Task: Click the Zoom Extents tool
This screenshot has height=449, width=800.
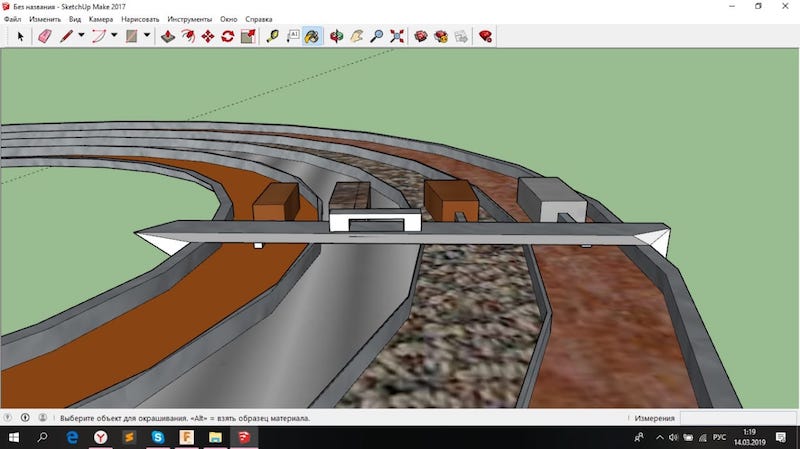Action: coord(397,36)
